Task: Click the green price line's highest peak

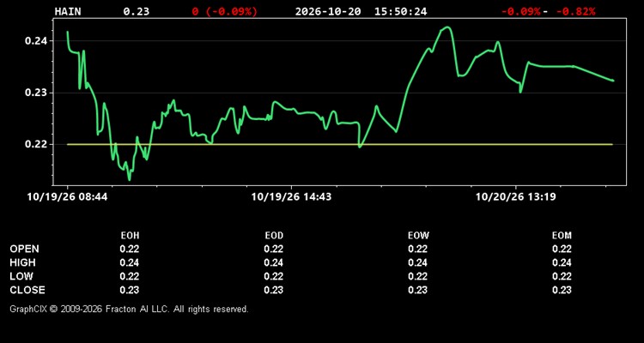Action: coord(447,27)
